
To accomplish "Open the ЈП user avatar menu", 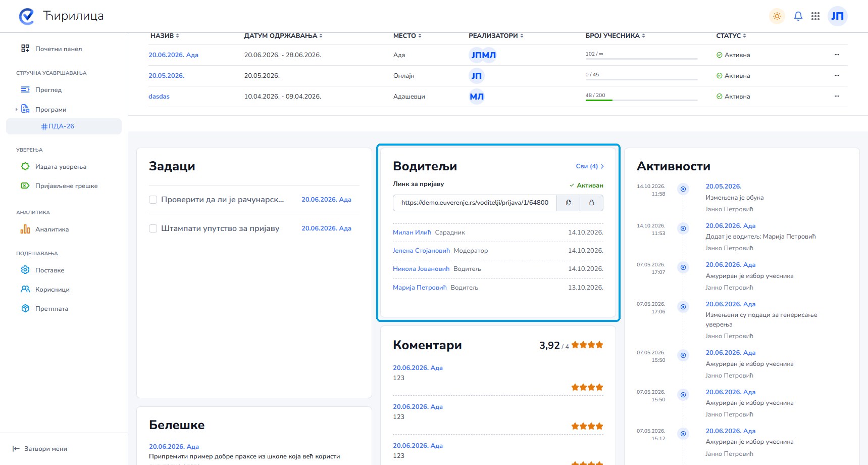I will [x=838, y=16].
